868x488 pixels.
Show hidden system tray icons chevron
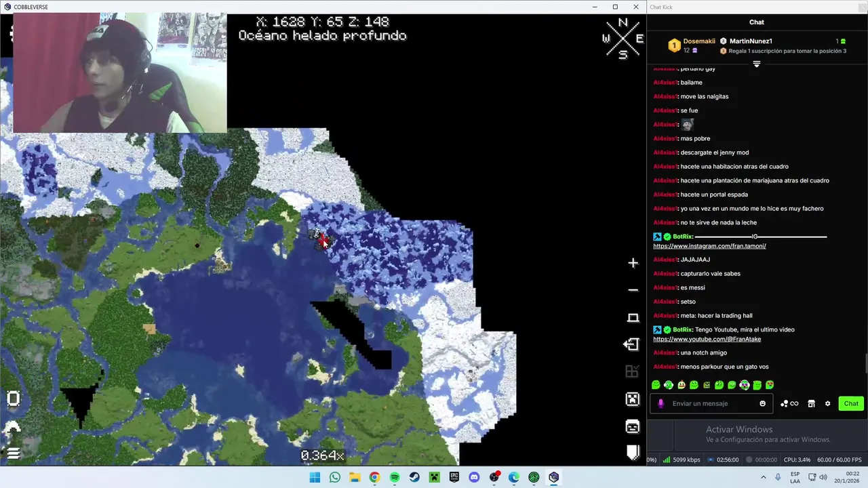point(763,477)
